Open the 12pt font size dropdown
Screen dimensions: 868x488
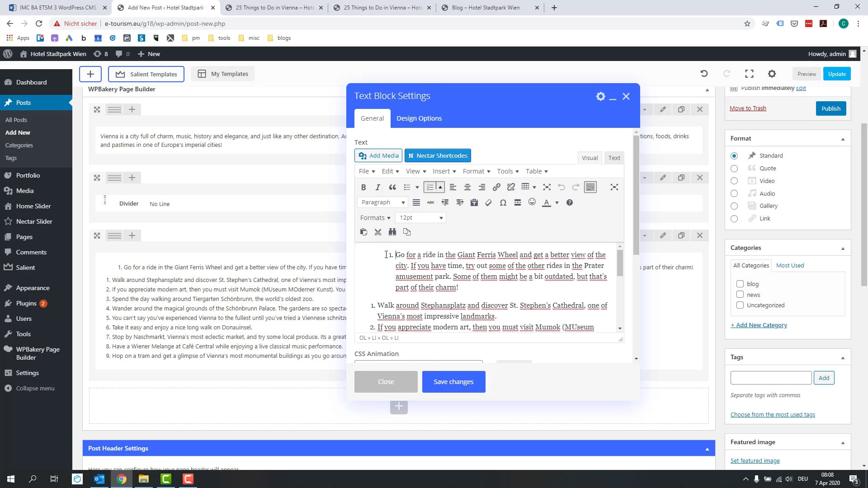click(x=420, y=218)
